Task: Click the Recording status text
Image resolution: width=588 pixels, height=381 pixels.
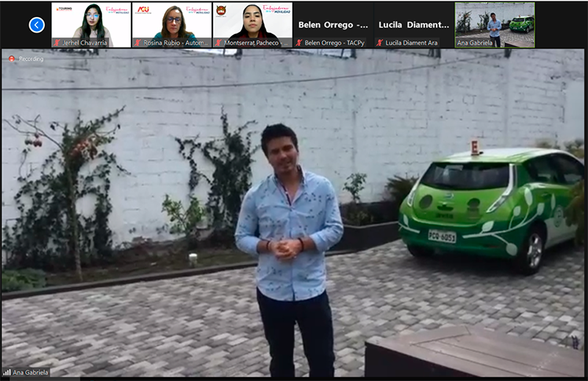Action: (x=31, y=59)
